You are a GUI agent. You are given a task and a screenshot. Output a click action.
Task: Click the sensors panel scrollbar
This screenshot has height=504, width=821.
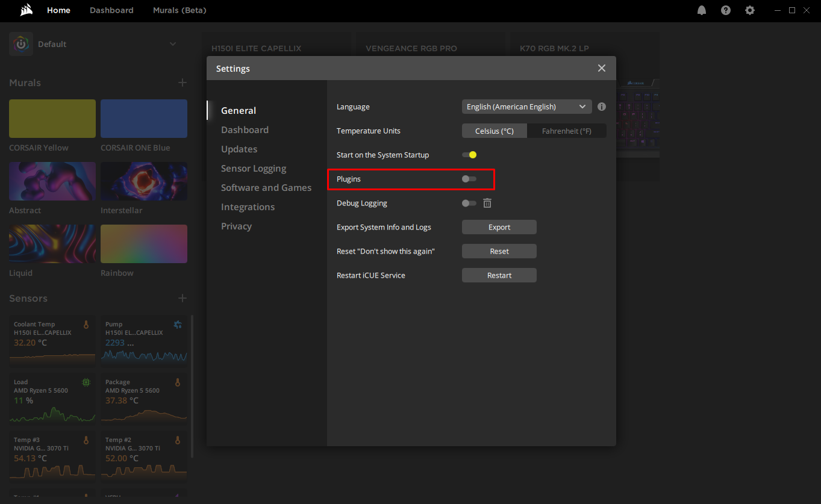click(x=192, y=385)
